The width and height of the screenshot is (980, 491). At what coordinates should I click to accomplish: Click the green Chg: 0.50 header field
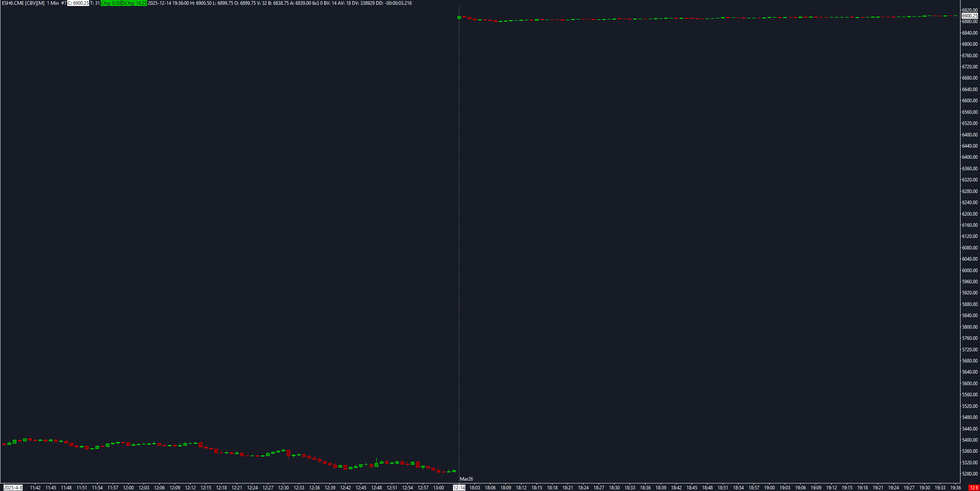(x=111, y=3)
